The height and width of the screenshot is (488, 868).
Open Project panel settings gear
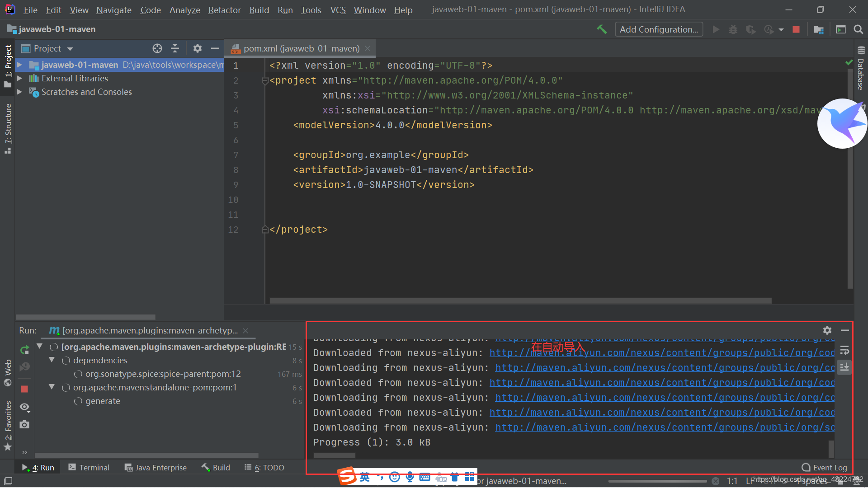[x=197, y=48]
